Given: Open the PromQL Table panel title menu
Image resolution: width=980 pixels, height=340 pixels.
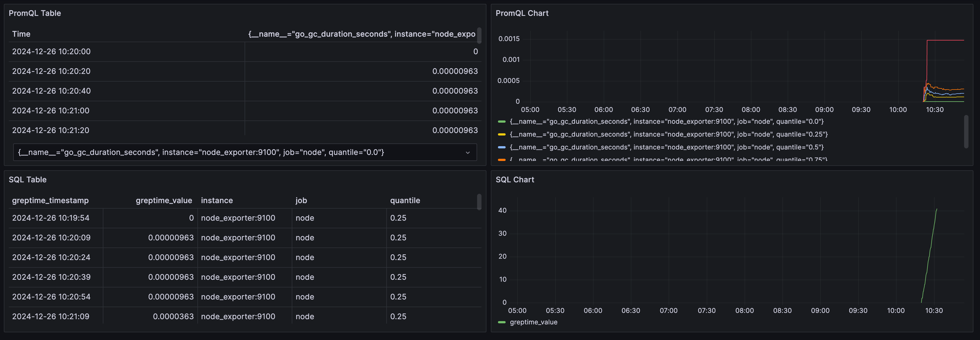Looking at the screenshot, I should coord(35,13).
